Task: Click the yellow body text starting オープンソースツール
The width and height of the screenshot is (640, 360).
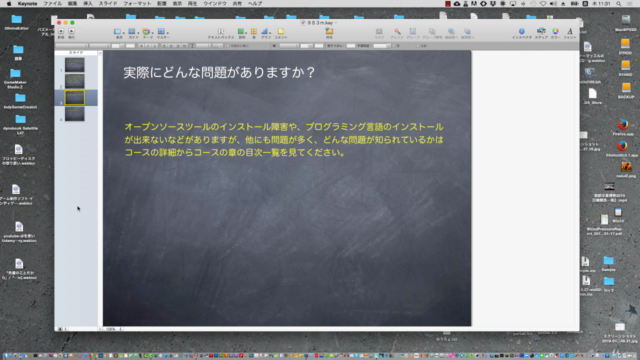Action: coord(284,140)
